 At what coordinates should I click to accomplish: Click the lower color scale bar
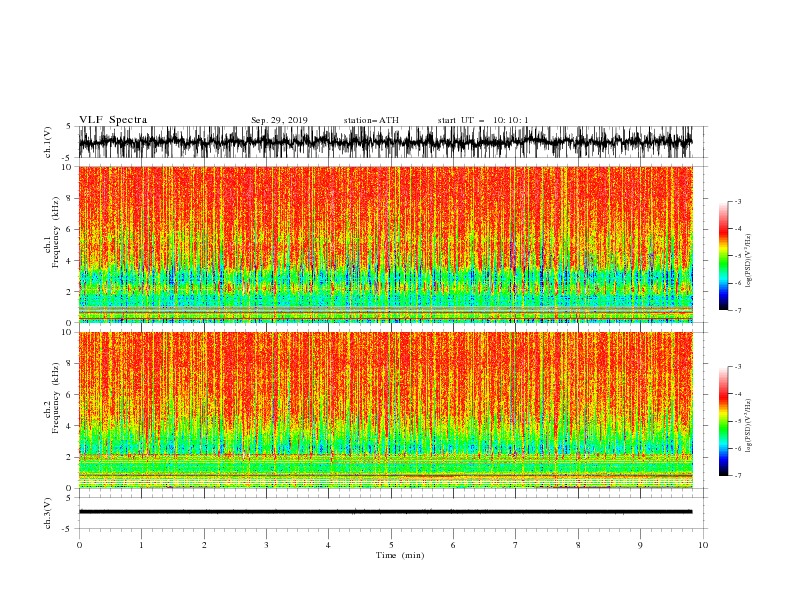(x=723, y=421)
